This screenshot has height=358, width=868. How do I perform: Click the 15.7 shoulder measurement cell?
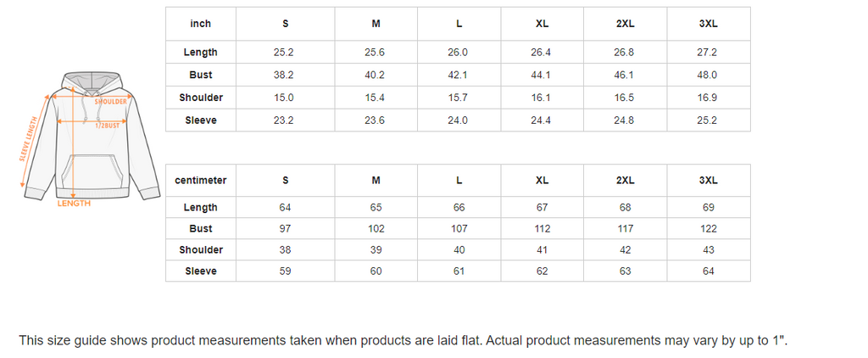[458, 98]
